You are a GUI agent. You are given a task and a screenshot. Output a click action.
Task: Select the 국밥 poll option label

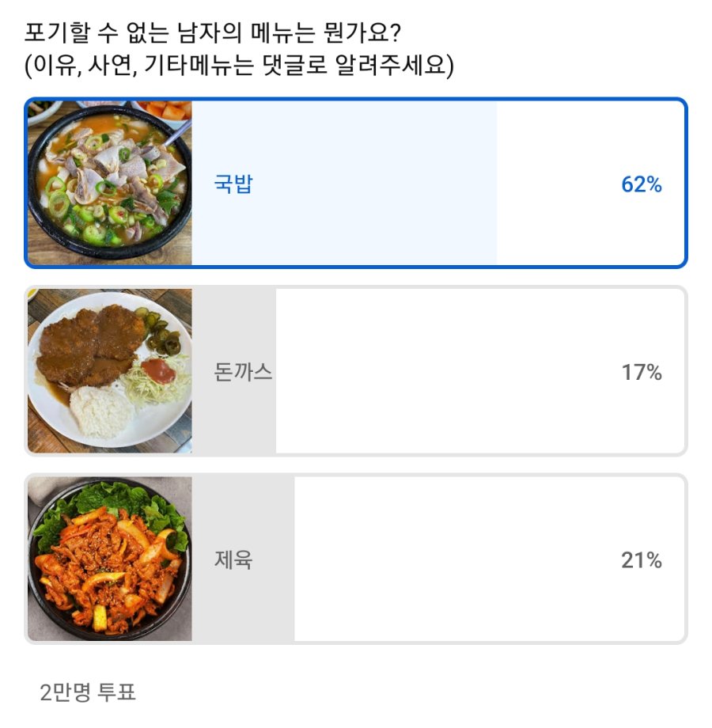pyautogui.click(x=233, y=184)
